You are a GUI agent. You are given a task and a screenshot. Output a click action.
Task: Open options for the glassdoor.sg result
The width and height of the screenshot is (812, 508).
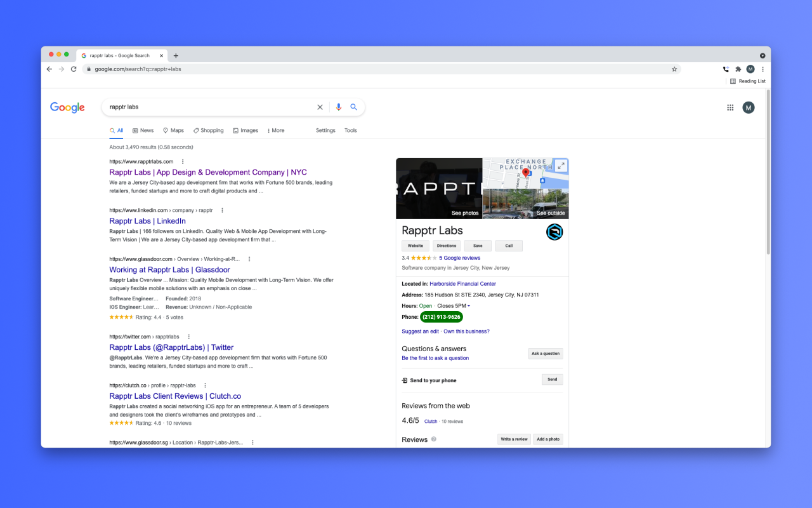tap(252, 443)
